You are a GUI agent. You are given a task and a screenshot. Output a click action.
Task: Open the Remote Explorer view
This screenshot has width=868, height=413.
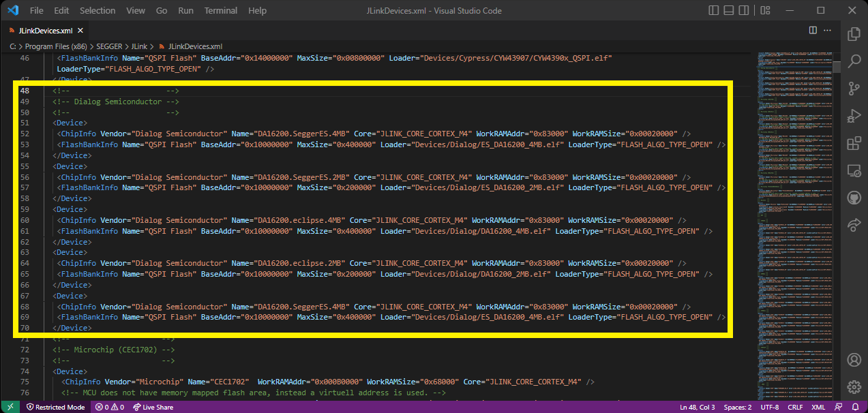point(854,171)
